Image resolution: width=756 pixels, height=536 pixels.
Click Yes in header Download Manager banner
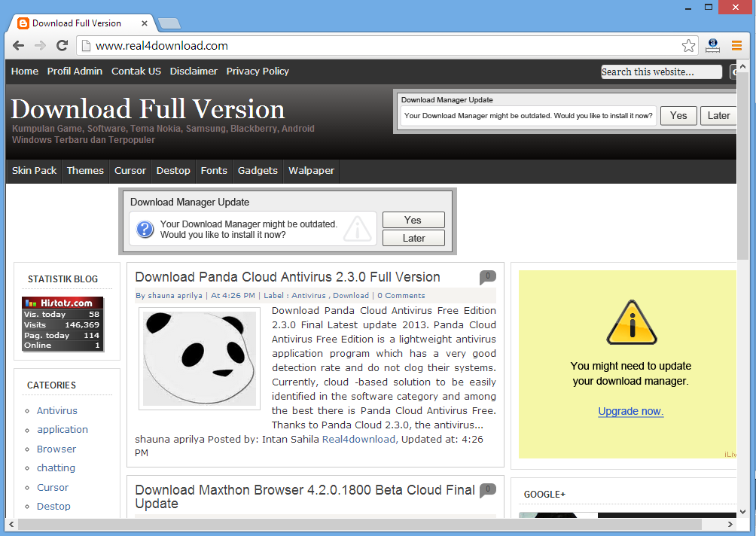coord(678,116)
